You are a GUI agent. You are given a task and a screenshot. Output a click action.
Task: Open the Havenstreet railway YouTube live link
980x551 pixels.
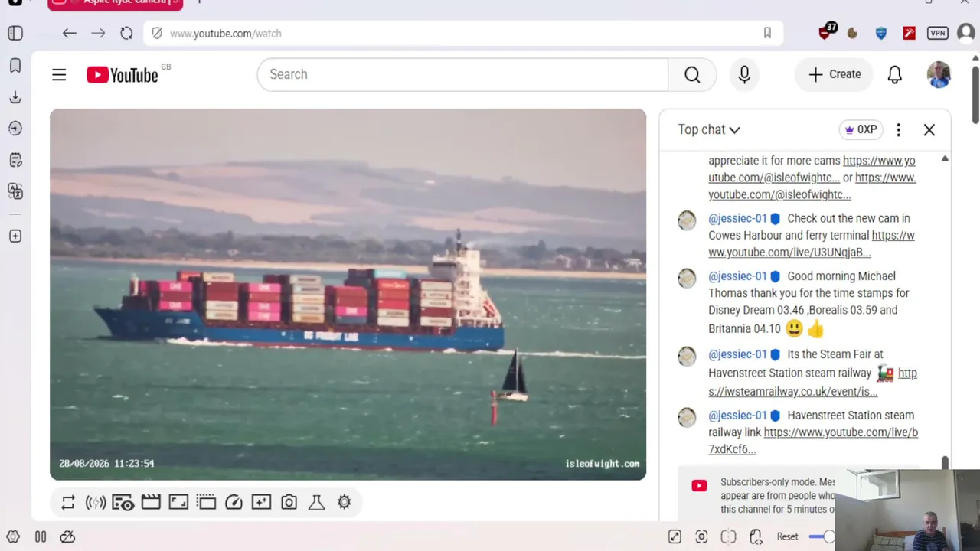click(x=813, y=441)
